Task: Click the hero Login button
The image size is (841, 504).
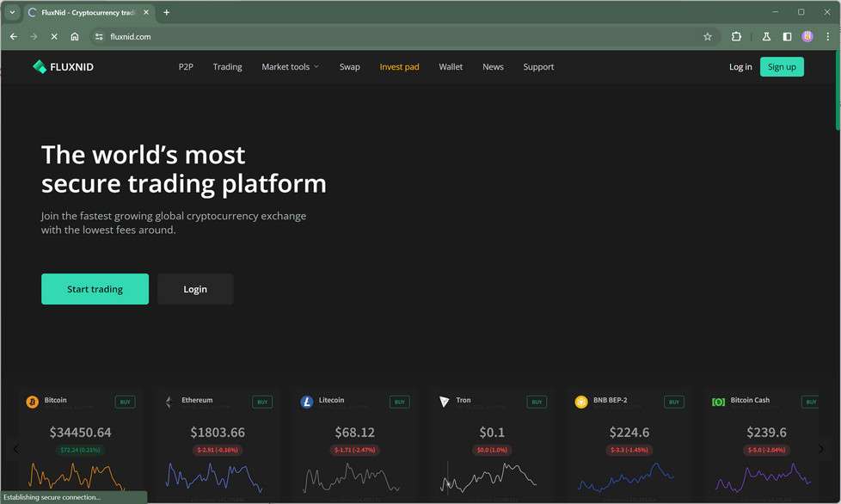Action: 195,289
